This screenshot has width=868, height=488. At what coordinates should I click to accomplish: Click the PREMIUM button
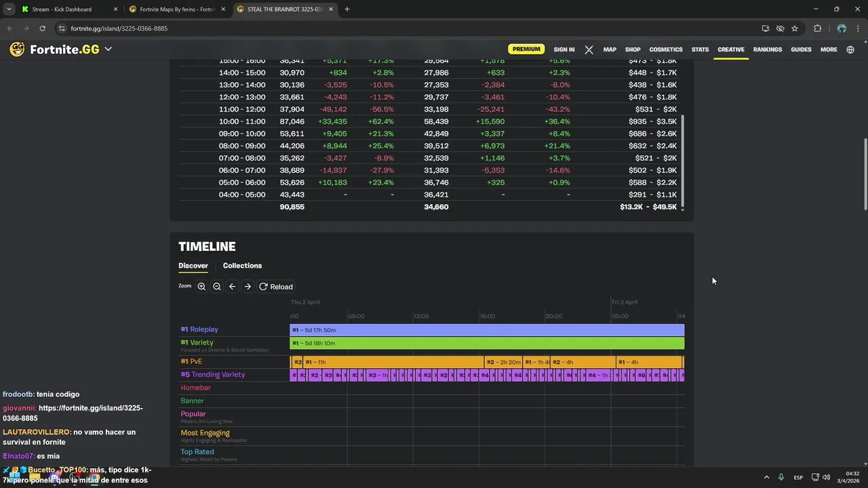(x=526, y=49)
